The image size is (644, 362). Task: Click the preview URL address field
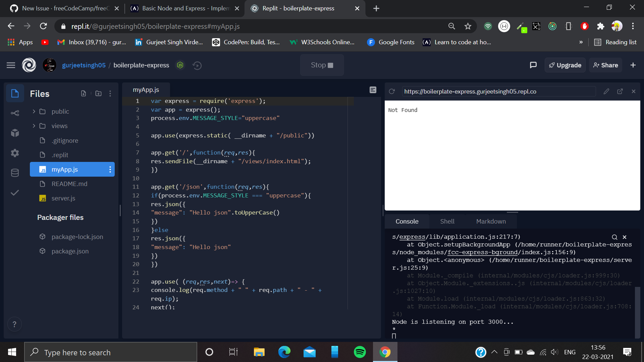[x=498, y=92]
